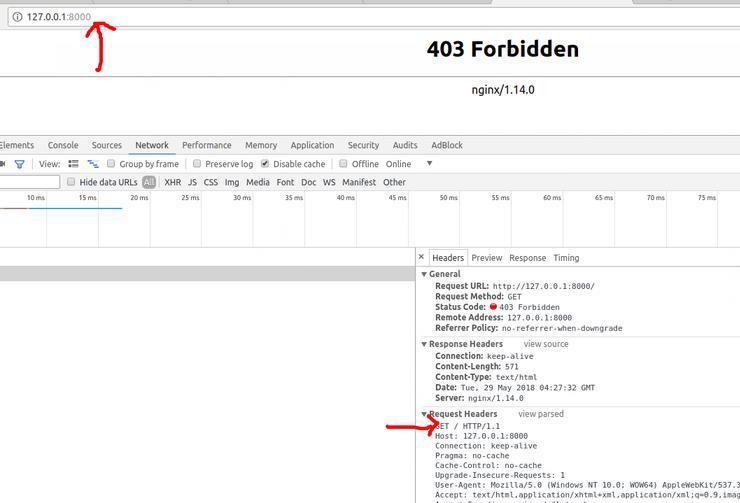
Task: Toggle the network filter funnel icon
Action: pos(19,164)
